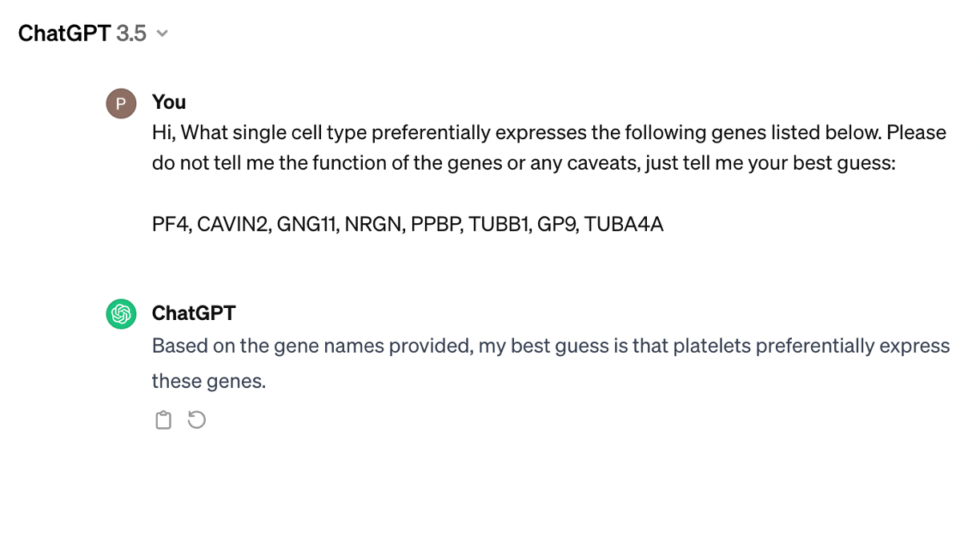Open the ChatGPT 3.5 model selector
The width and height of the screenshot is (980, 544).
(x=93, y=34)
